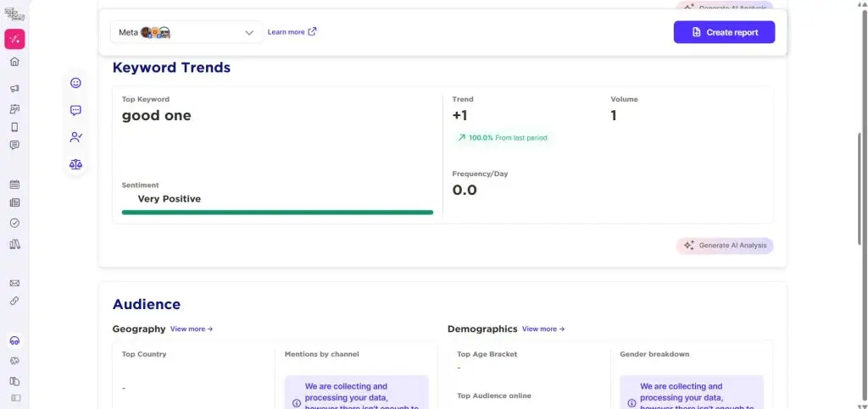This screenshot has height=409, width=868.
Task: Open the headphones listening sidebar icon
Action: (15, 341)
